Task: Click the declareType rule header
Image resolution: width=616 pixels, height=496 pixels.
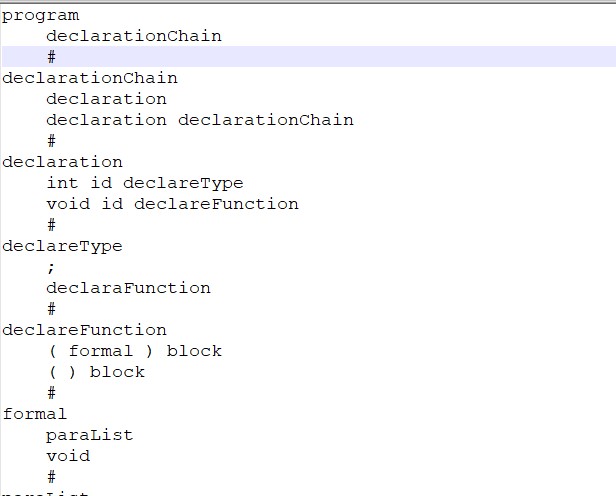Action: (x=62, y=247)
